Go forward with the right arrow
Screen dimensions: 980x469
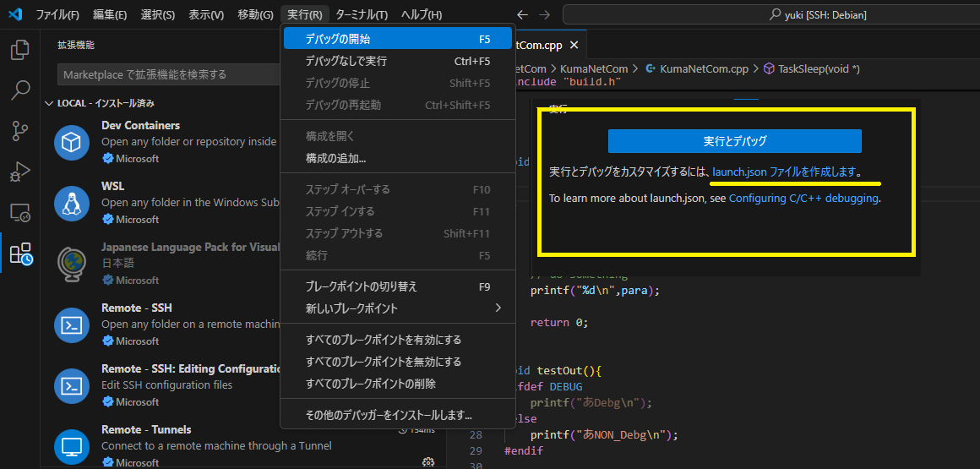(544, 14)
